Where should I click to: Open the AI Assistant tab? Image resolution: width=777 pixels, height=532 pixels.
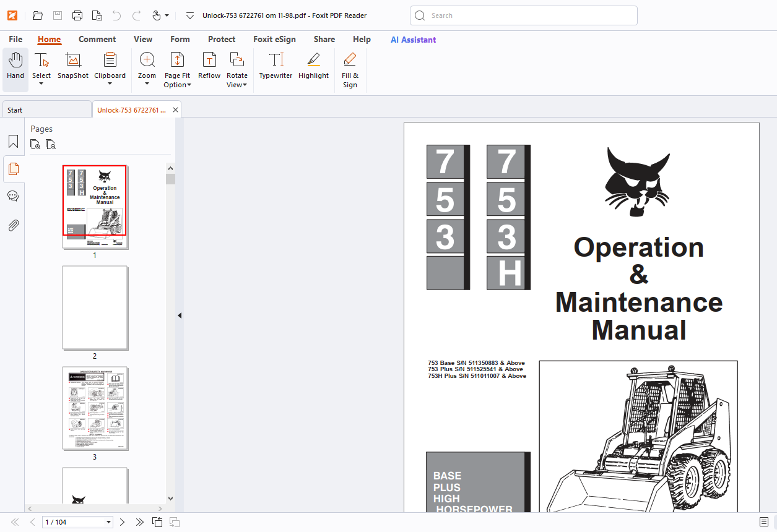coord(413,40)
